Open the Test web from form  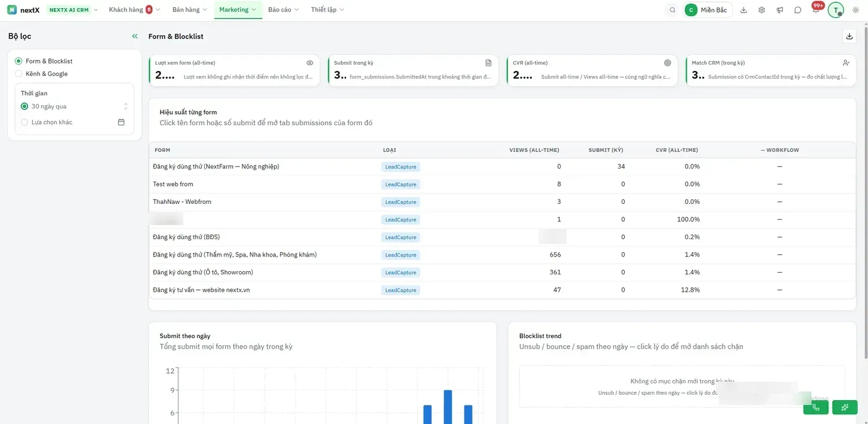(x=173, y=184)
